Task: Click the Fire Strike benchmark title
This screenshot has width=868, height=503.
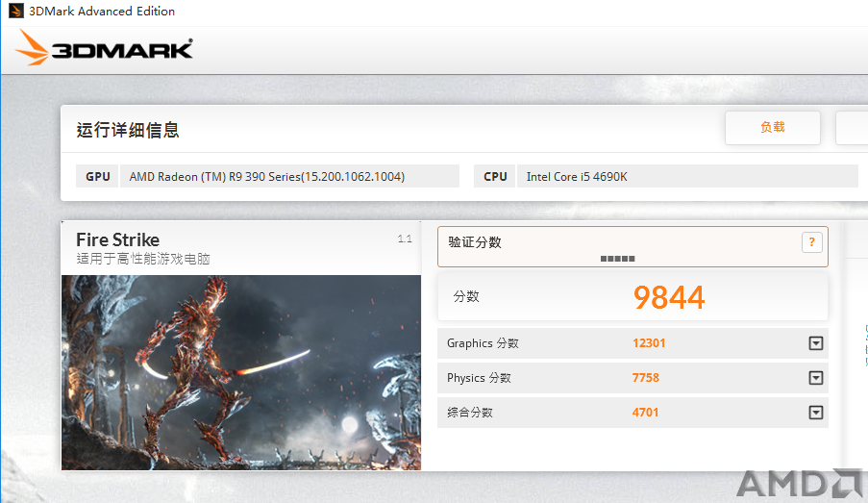Action: pos(118,239)
